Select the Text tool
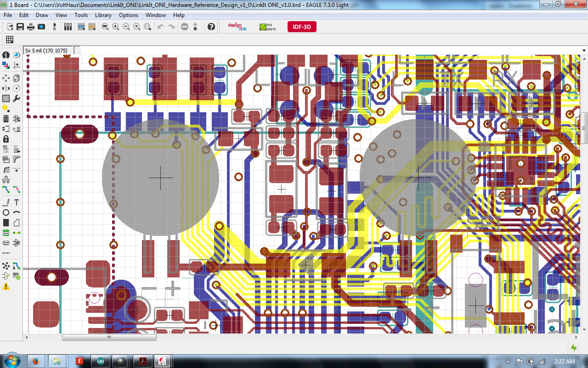 pos(17,202)
